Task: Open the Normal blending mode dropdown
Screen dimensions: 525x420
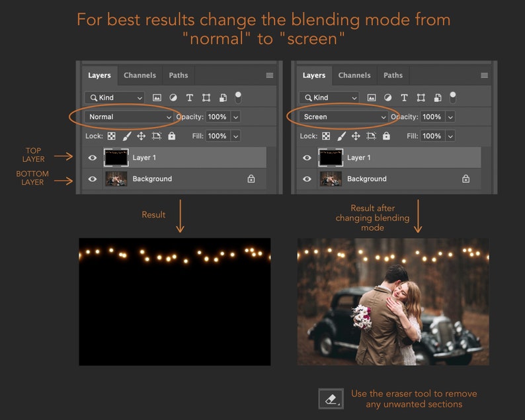Action: tap(128, 117)
